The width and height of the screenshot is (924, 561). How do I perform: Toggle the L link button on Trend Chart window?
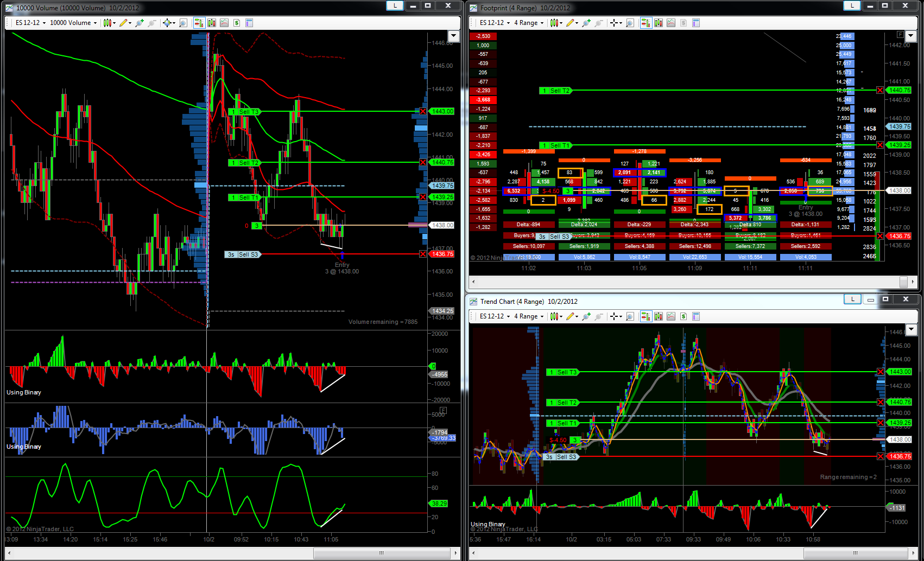852,299
